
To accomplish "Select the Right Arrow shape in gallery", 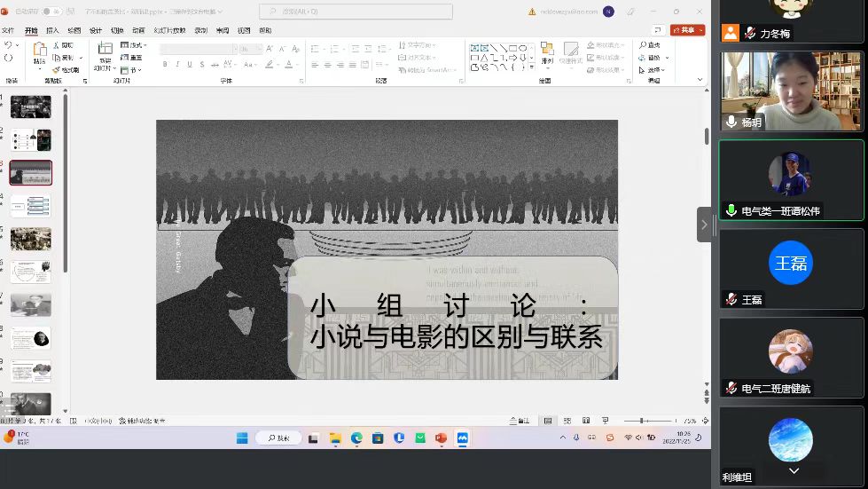I will tap(512, 58).
